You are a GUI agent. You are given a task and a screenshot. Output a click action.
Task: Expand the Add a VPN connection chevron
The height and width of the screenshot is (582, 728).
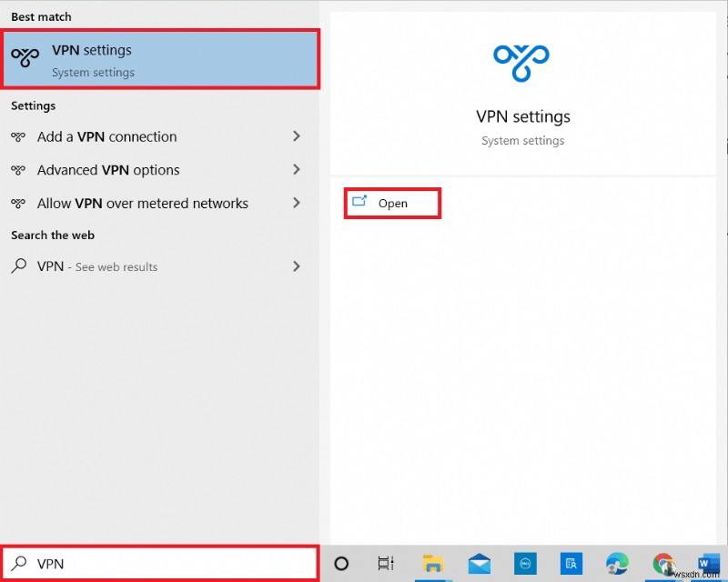297,137
